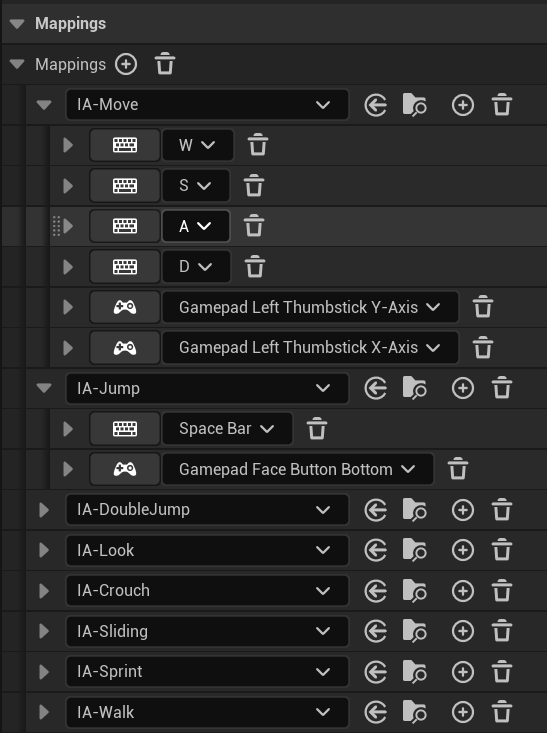The image size is (547, 733).
Task: Remove Gamepad Face Button Bottom binding
Action: tap(458, 469)
